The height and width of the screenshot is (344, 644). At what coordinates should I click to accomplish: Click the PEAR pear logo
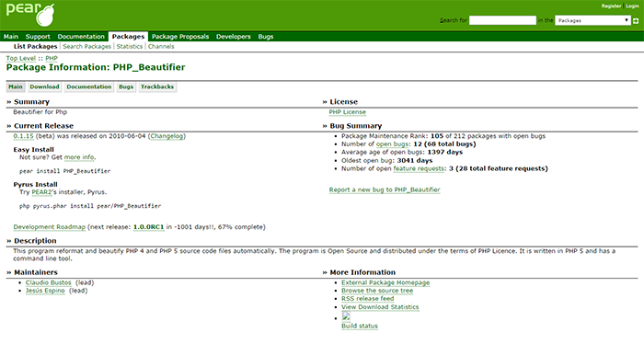pos(30,15)
